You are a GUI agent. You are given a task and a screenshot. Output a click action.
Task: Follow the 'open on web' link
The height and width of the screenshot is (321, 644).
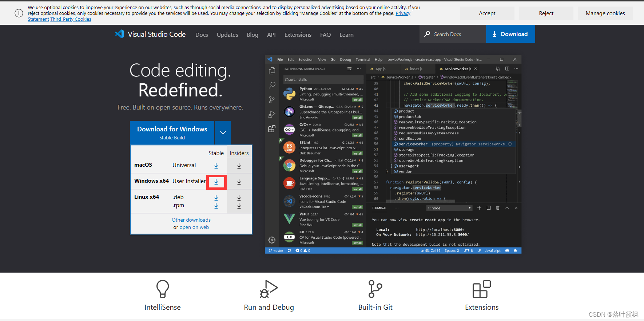194,227
